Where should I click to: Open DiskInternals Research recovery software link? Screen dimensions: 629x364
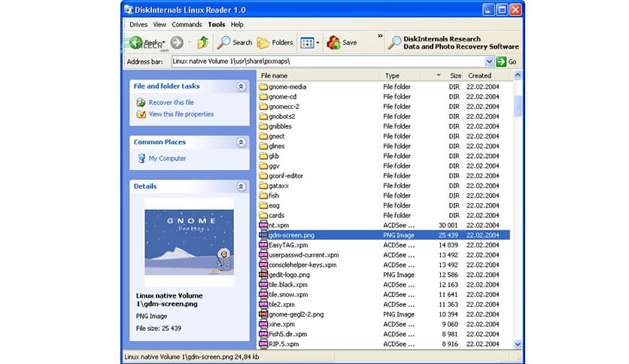point(454,43)
